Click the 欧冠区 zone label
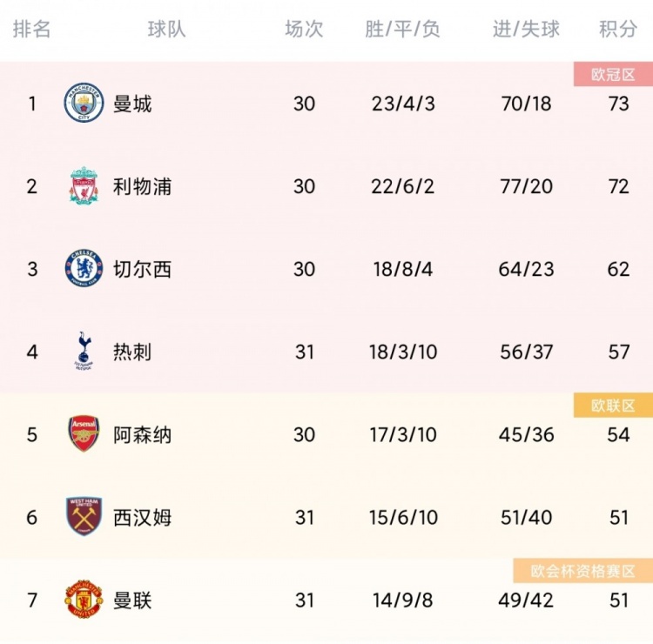This screenshot has width=653, height=644. click(613, 75)
